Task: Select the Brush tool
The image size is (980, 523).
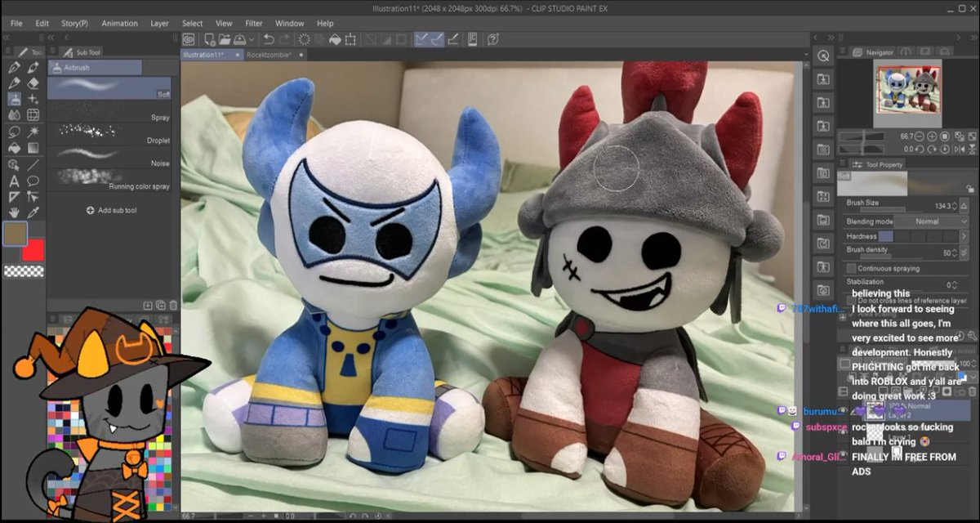Action: tap(33, 66)
